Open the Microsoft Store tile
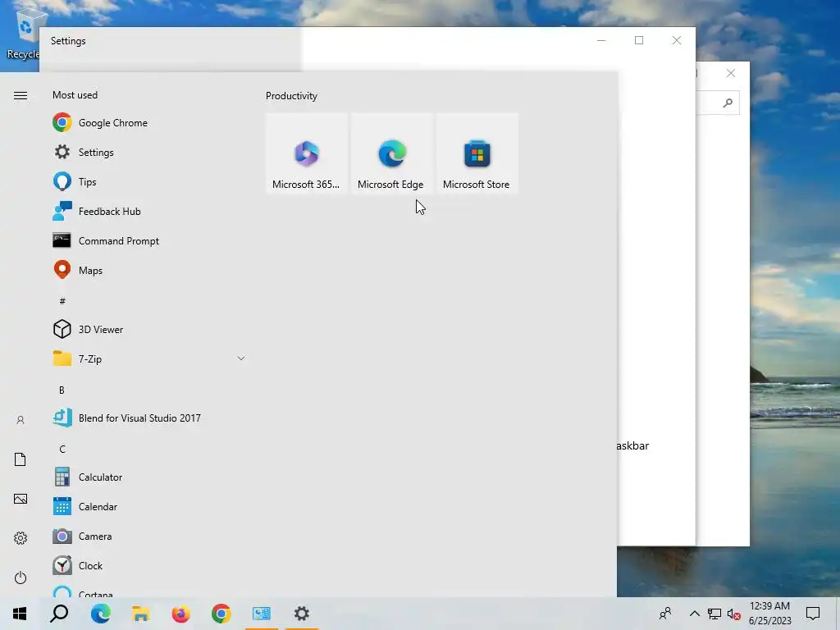The image size is (840, 630). [477, 153]
